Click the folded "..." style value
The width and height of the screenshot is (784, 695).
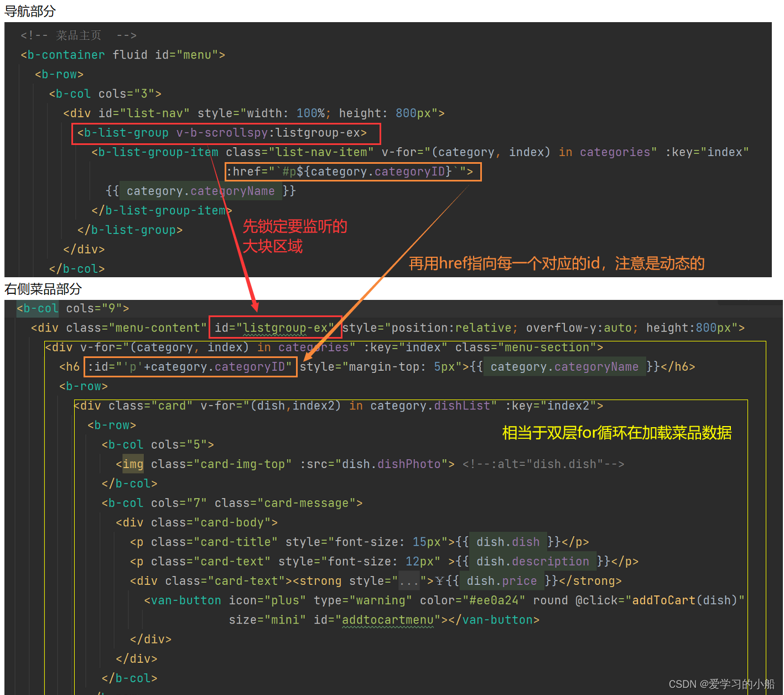pyautogui.click(x=409, y=581)
